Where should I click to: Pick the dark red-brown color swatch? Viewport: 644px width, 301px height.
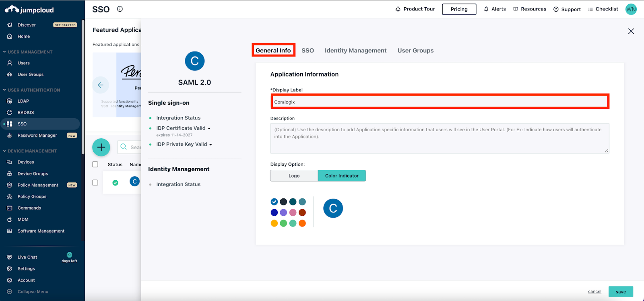[x=302, y=212]
